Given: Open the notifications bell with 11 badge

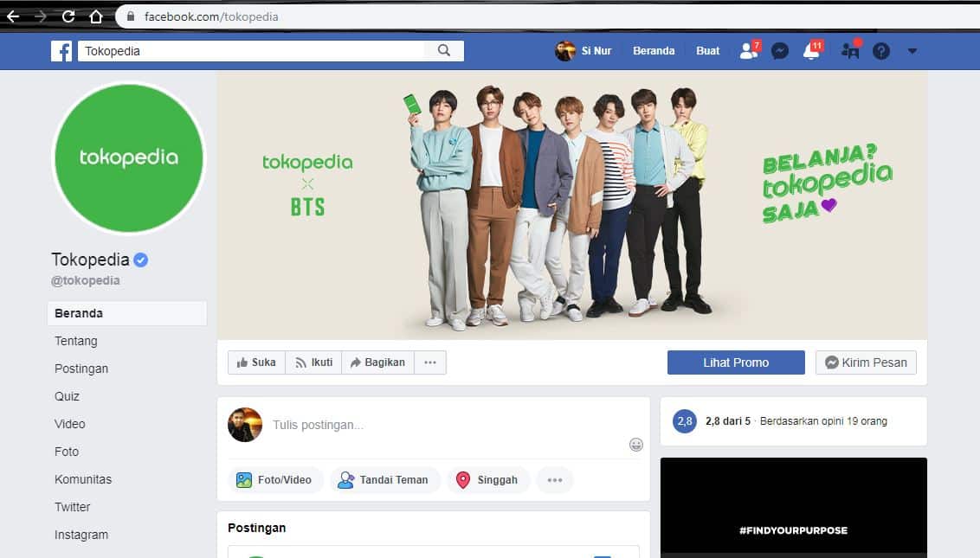Looking at the screenshot, I should (813, 50).
